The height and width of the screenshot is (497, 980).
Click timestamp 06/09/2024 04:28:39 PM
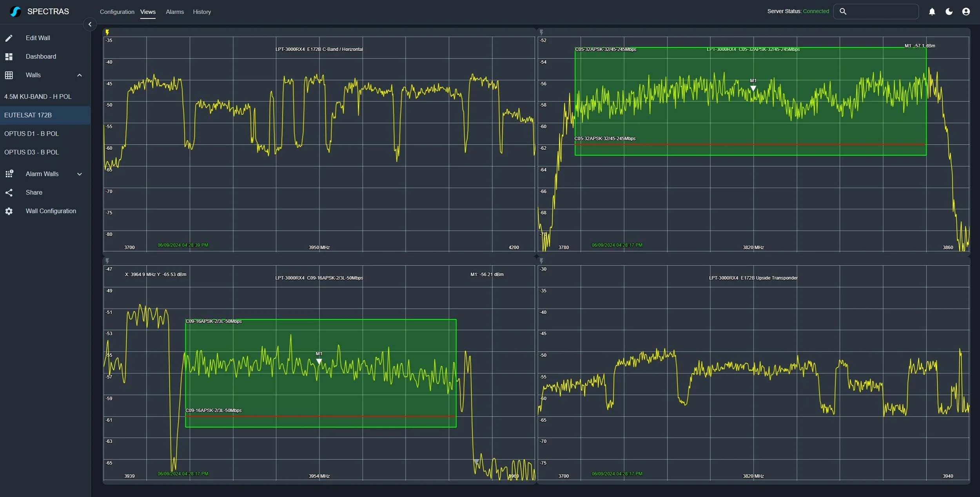[x=183, y=245]
